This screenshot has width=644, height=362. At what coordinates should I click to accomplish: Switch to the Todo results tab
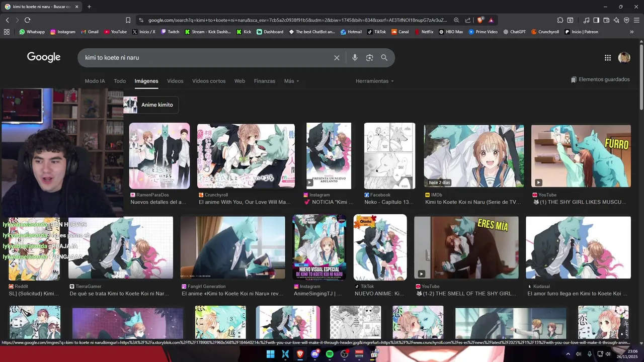[120, 81]
